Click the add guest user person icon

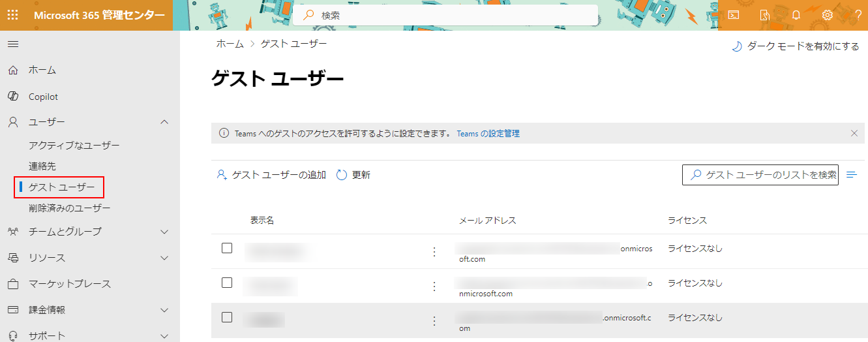click(222, 175)
